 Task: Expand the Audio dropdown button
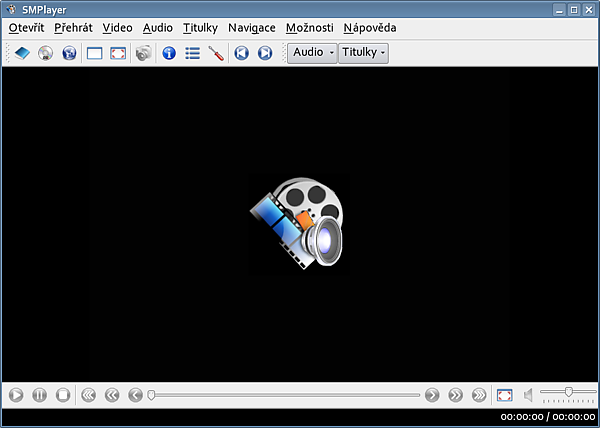(312, 53)
